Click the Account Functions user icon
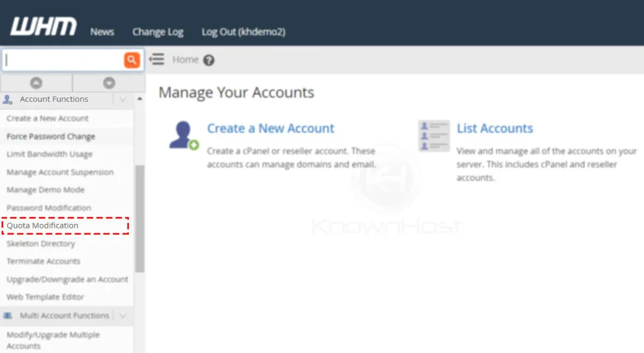Viewport: 644px width, 353px height. [8, 99]
